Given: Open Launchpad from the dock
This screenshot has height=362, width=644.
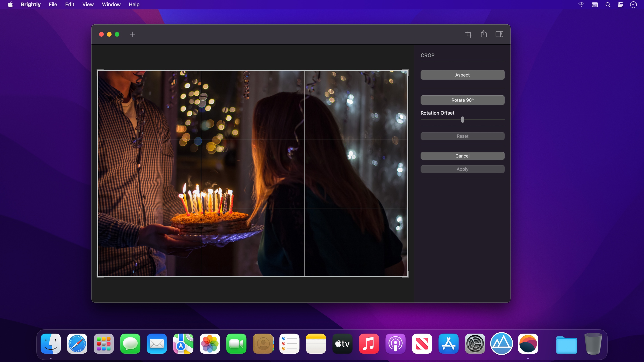Looking at the screenshot, I should pyautogui.click(x=104, y=344).
